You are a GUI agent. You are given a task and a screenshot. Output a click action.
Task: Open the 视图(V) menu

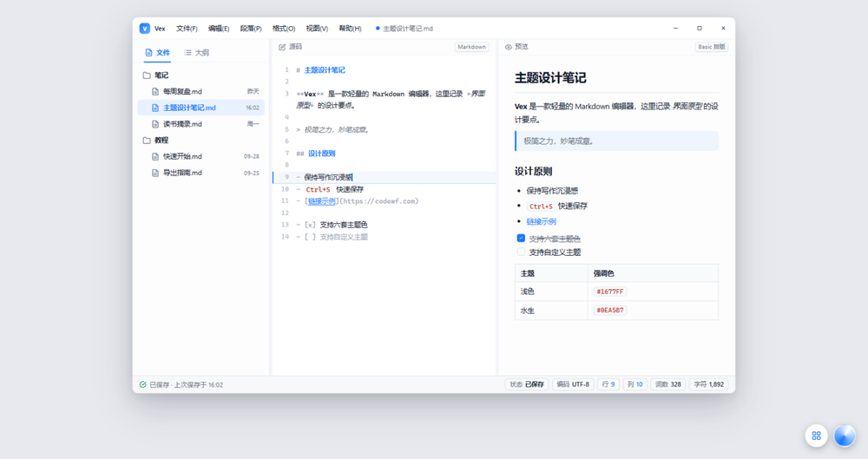[x=317, y=29]
